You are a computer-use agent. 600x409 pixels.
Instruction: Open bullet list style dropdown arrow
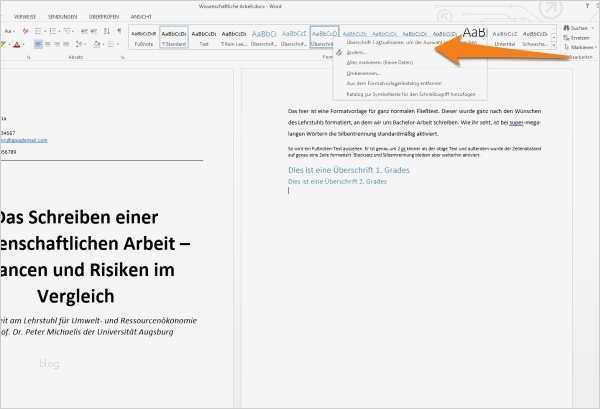coord(45,31)
